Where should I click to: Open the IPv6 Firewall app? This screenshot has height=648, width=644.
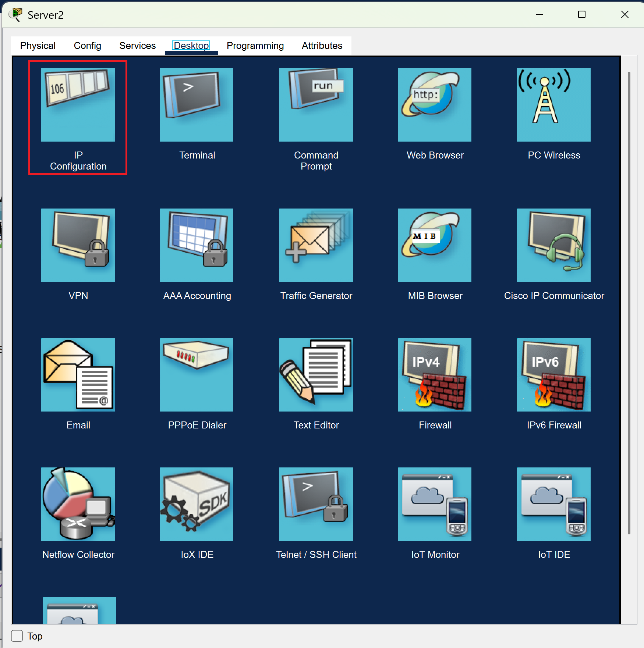(x=554, y=375)
